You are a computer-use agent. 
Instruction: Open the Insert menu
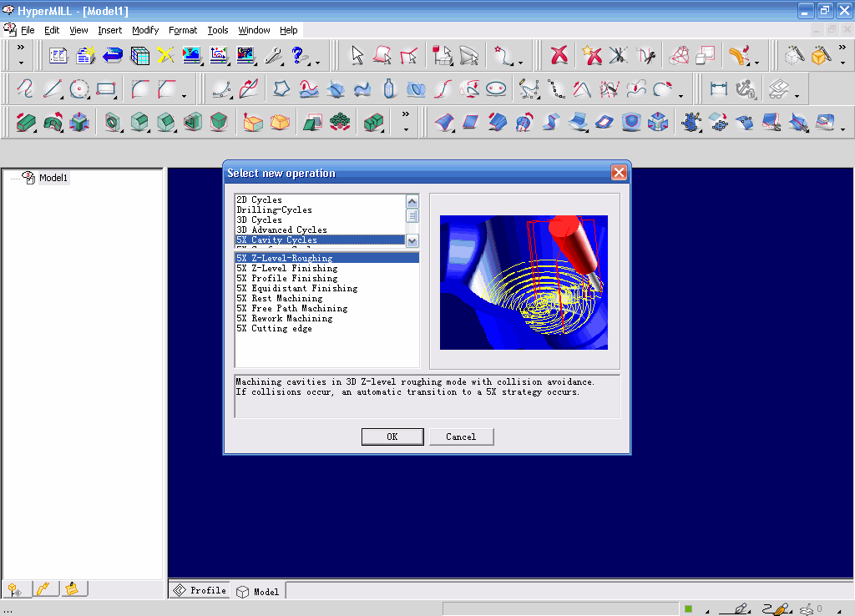[x=109, y=30]
